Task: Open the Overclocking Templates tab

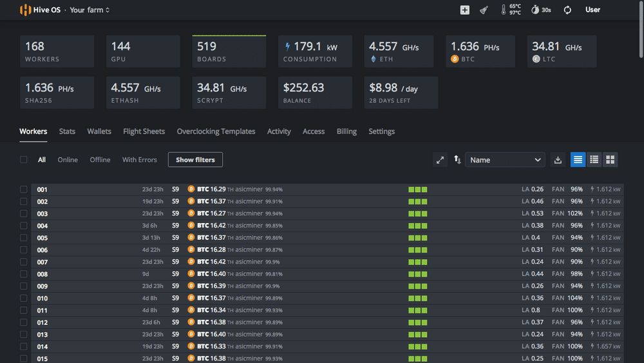Action: tap(216, 132)
